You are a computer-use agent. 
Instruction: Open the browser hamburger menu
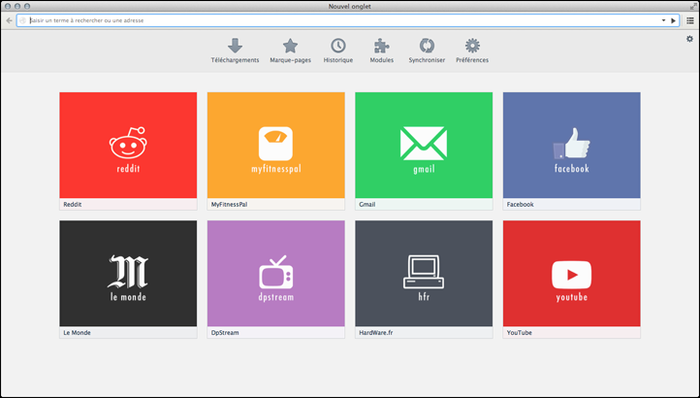pos(690,21)
